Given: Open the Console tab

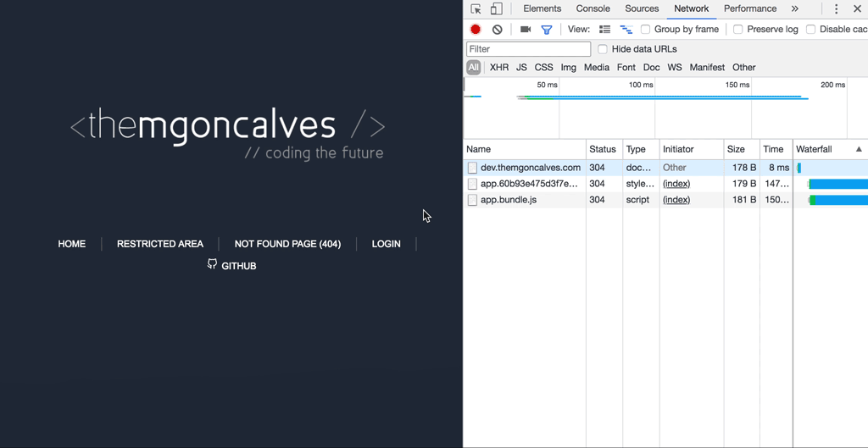Looking at the screenshot, I should pos(593,8).
